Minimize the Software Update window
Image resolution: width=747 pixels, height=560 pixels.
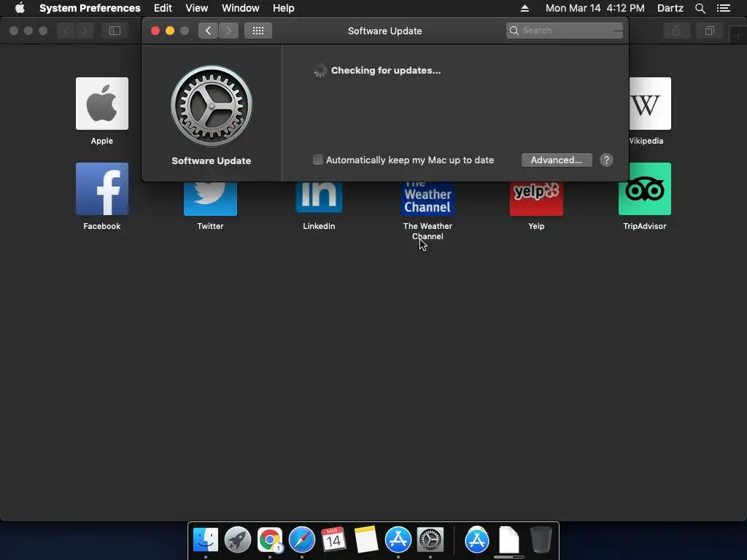coord(169,31)
